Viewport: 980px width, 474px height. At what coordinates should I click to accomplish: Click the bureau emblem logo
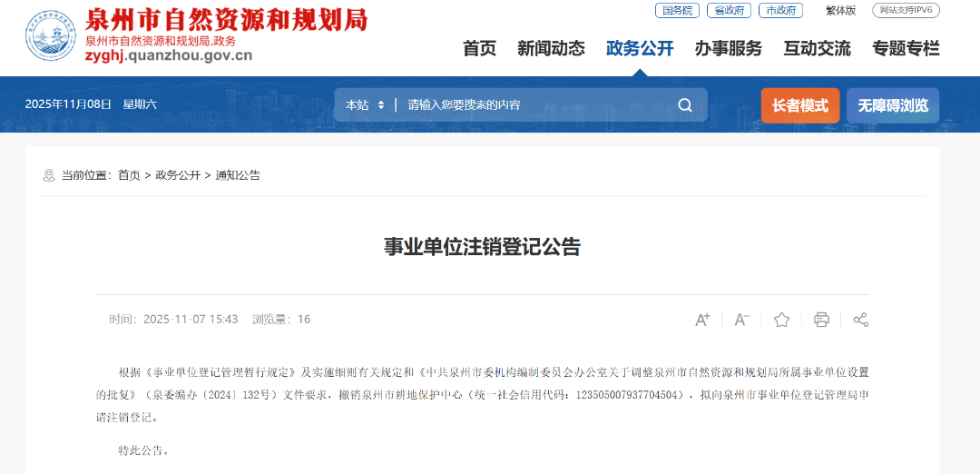pyautogui.click(x=51, y=35)
